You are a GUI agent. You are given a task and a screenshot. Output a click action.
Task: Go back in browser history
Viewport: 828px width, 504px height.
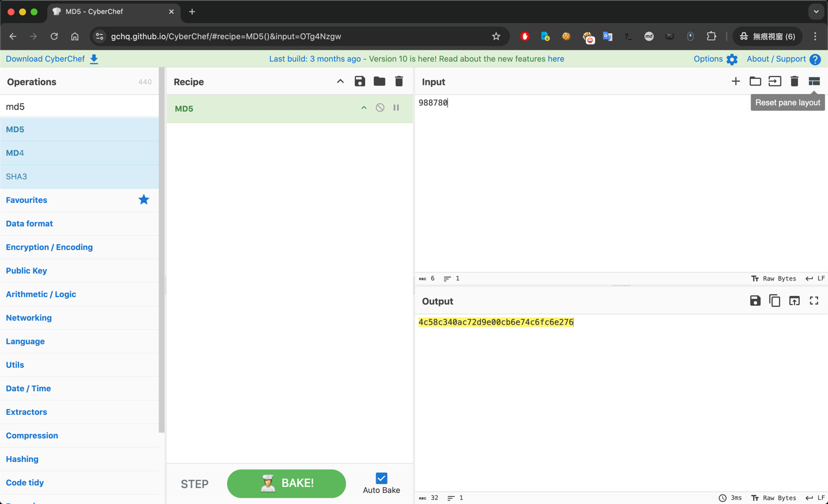click(13, 36)
